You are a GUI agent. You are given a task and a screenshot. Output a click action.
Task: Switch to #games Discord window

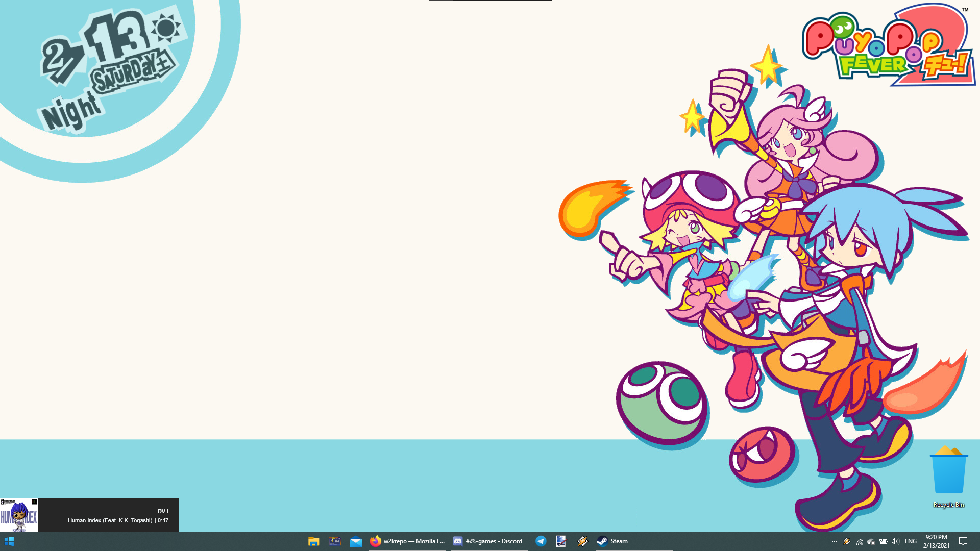pos(488,541)
